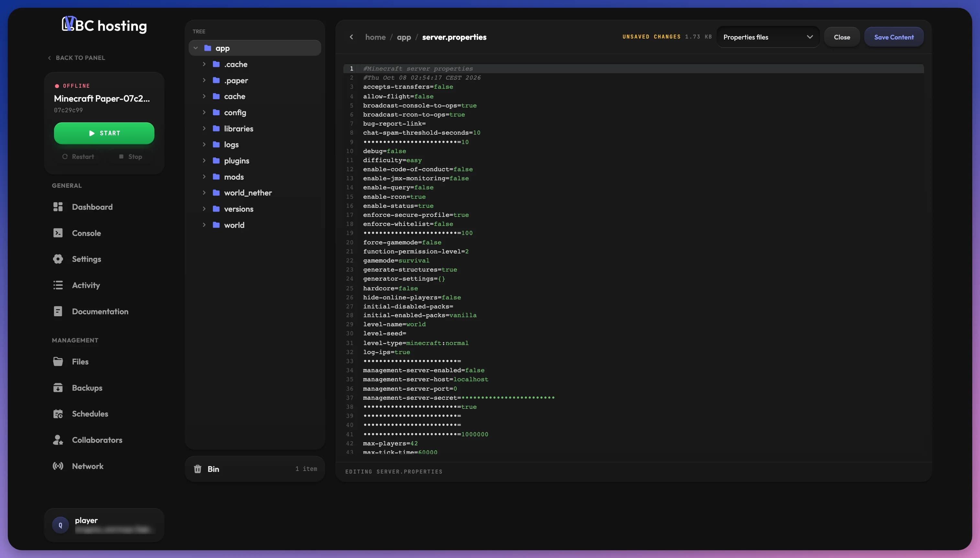The width and height of the screenshot is (980, 558).
Task: Expand the mods folder chevron
Action: [x=204, y=177]
